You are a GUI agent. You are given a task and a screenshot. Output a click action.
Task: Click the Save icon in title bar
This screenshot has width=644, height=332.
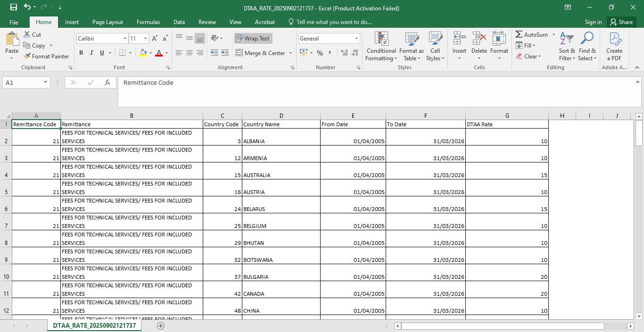click(13, 7)
